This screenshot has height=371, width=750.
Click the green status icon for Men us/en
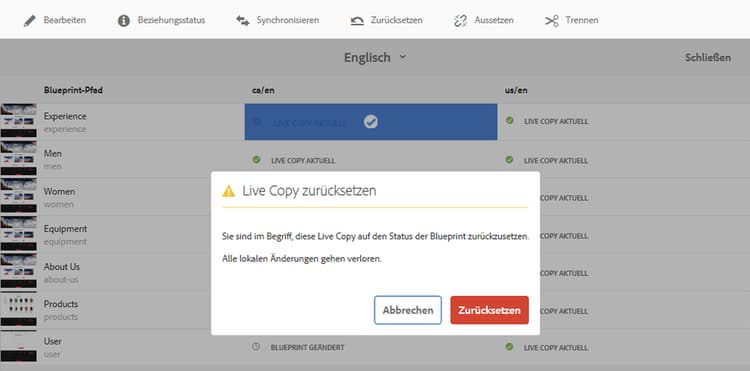[x=509, y=160]
